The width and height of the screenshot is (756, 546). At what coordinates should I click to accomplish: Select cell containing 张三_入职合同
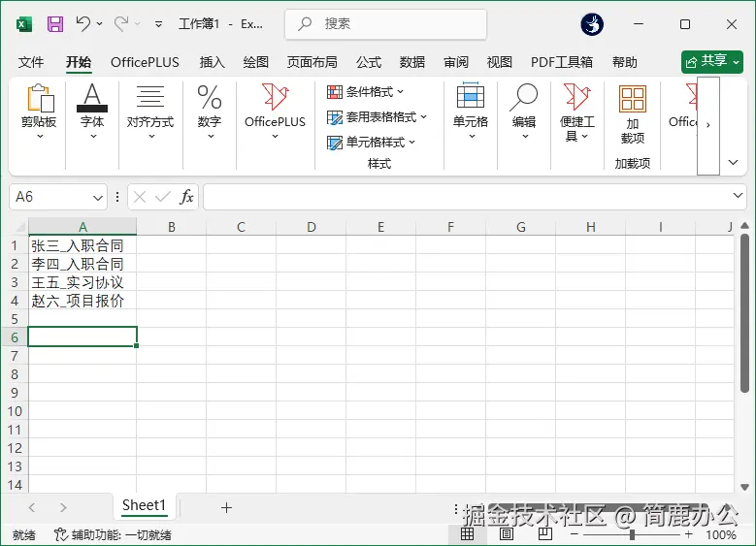click(x=82, y=245)
